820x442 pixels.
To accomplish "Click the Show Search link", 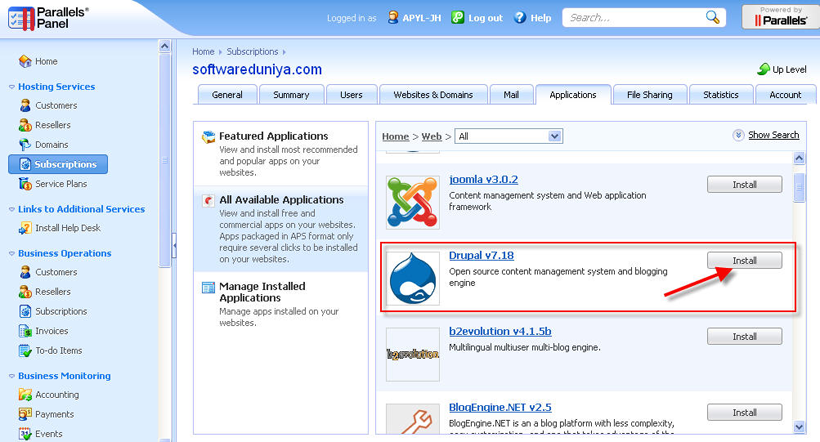I will (x=773, y=135).
